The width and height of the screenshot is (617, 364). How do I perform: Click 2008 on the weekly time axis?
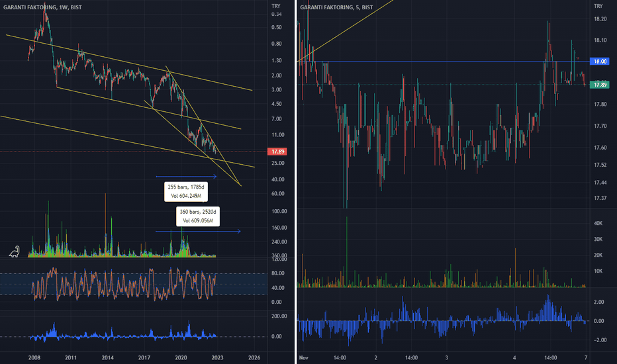click(x=34, y=357)
